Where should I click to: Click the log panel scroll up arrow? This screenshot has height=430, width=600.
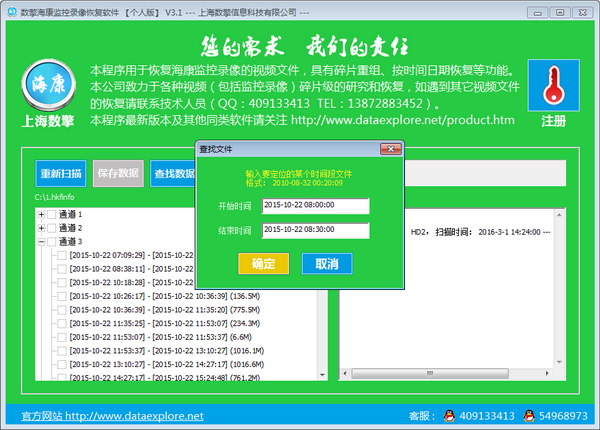click(x=559, y=215)
